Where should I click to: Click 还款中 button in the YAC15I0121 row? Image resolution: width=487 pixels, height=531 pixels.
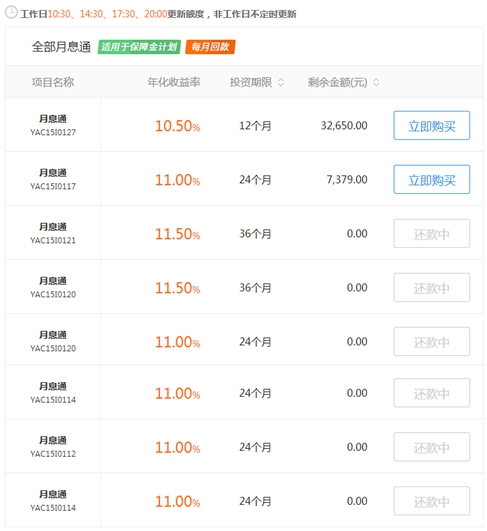(x=431, y=233)
